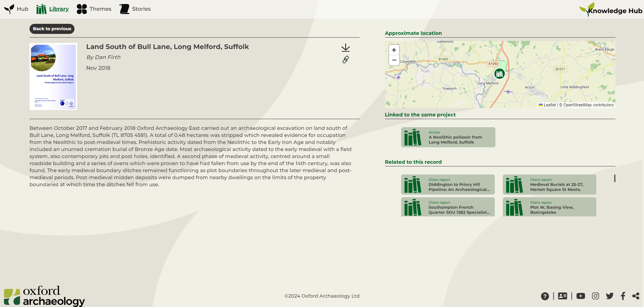
Task: Open Southampton French Quarter report
Action: (x=448, y=207)
